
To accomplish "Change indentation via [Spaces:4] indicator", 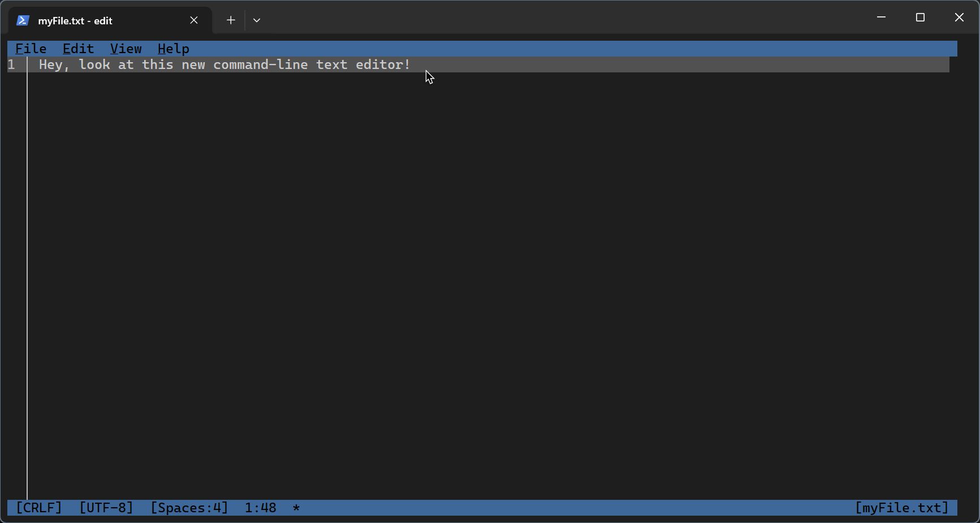I will coord(189,508).
